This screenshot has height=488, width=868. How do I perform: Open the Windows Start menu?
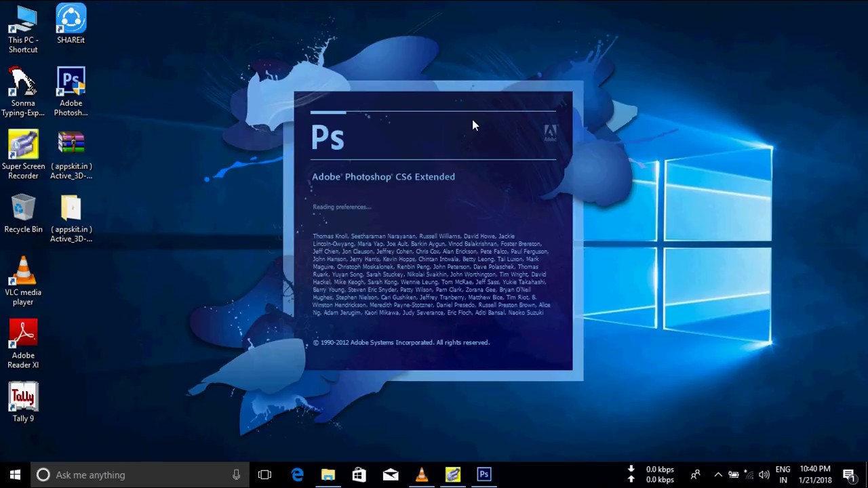[x=16, y=474]
